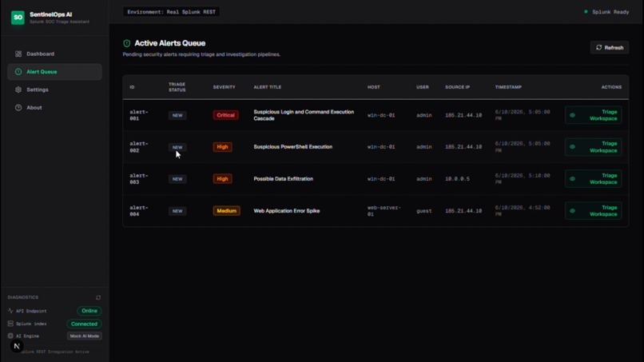Click the Diagnostics refresh icon
Image resolution: width=644 pixels, height=362 pixels.
point(98,297)
